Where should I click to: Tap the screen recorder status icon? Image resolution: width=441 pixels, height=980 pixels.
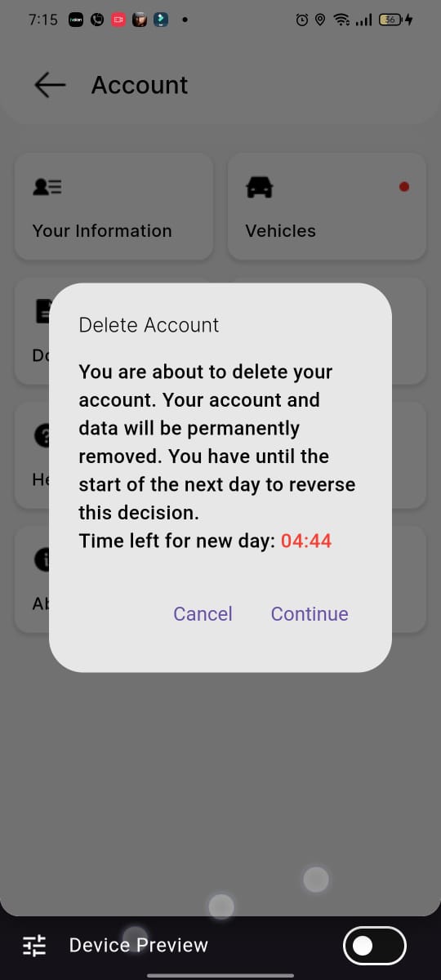[118, 20]
